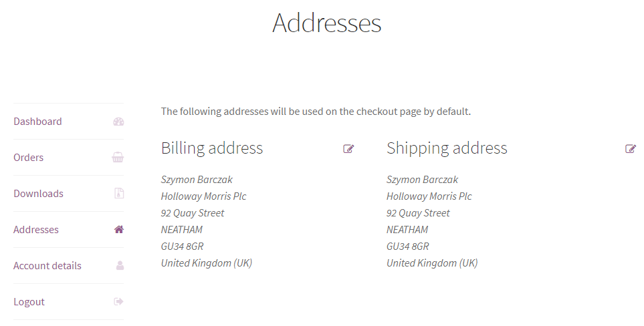Open the Downloads section

tap(38, 194)
